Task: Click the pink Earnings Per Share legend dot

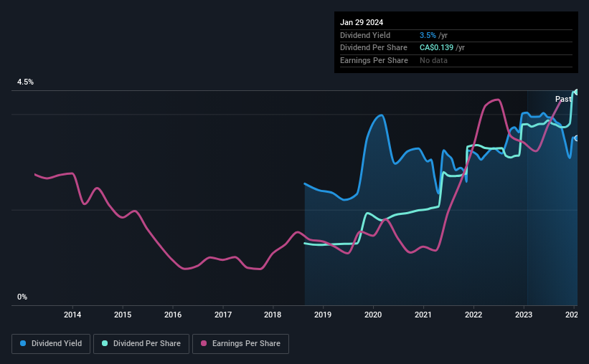Action: point(204,343)
